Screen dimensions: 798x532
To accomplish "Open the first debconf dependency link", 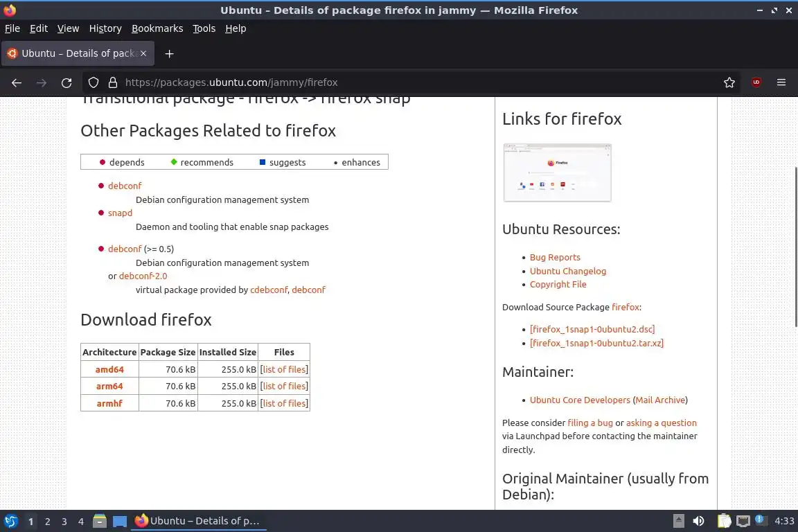I will tap(125, 186).
